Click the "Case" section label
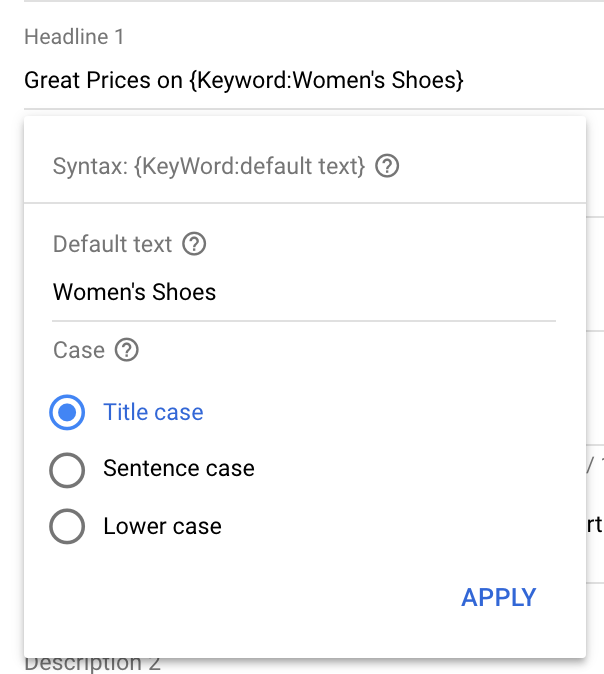This screenshot has height=674, width=604. click(79, 350)
